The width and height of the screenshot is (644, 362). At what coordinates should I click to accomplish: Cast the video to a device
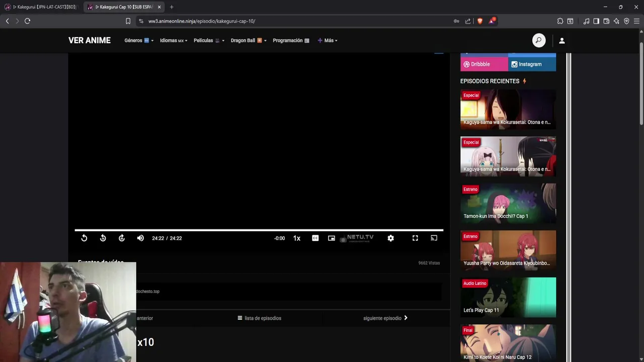pyautogui.click(x=434, y=238)
